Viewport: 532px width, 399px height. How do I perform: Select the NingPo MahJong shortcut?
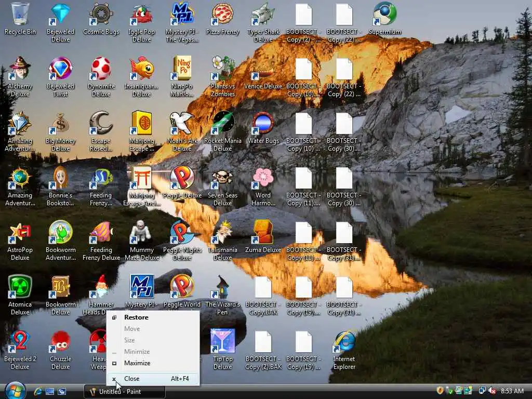pyautogui.click(x=182, y=77)
